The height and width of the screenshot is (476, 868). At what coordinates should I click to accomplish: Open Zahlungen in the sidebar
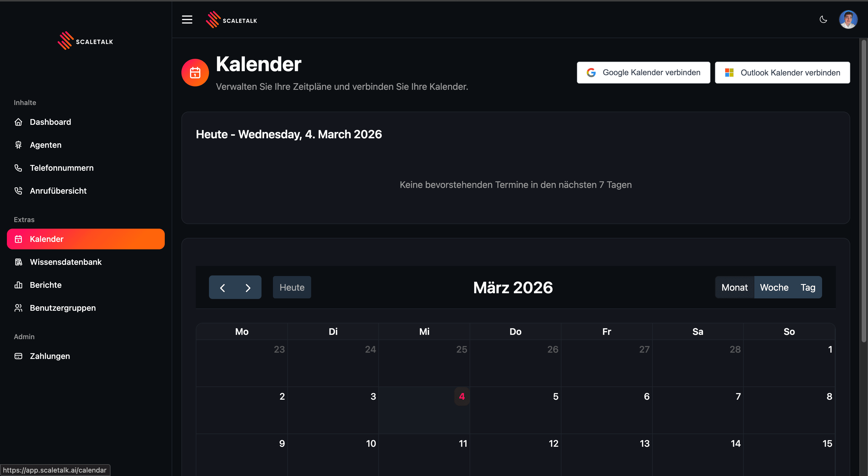click(50, 356)
